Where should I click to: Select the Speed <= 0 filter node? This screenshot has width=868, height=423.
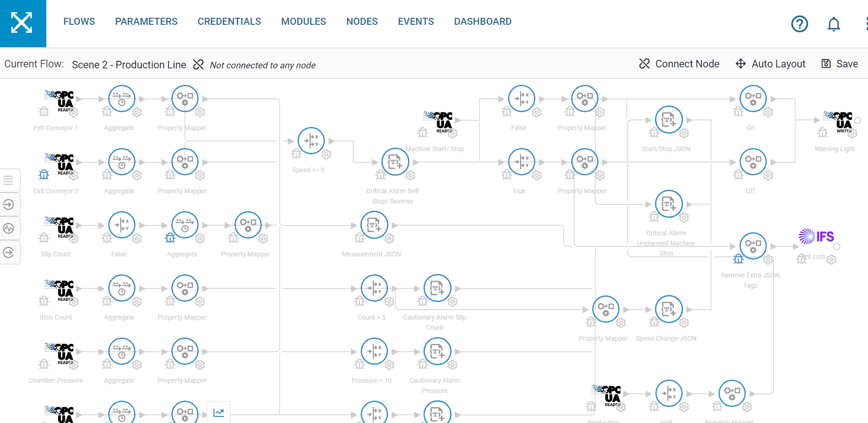pos(311,141)
